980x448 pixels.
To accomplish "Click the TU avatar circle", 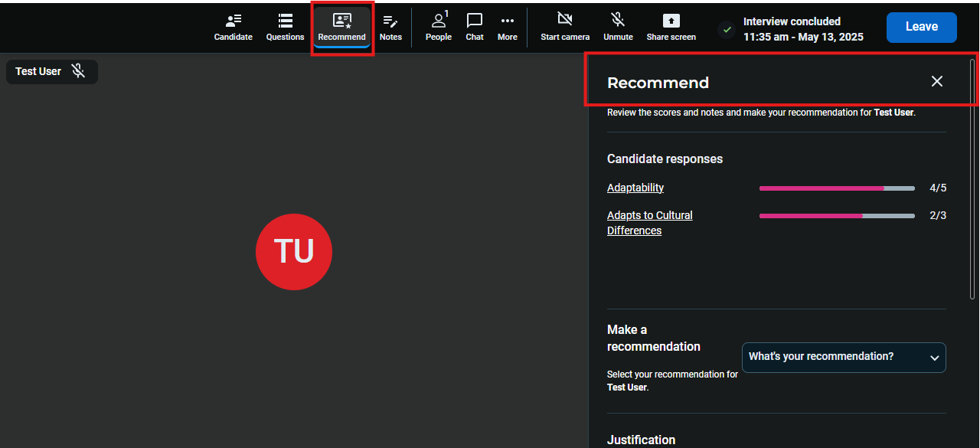I will point(294,252).
